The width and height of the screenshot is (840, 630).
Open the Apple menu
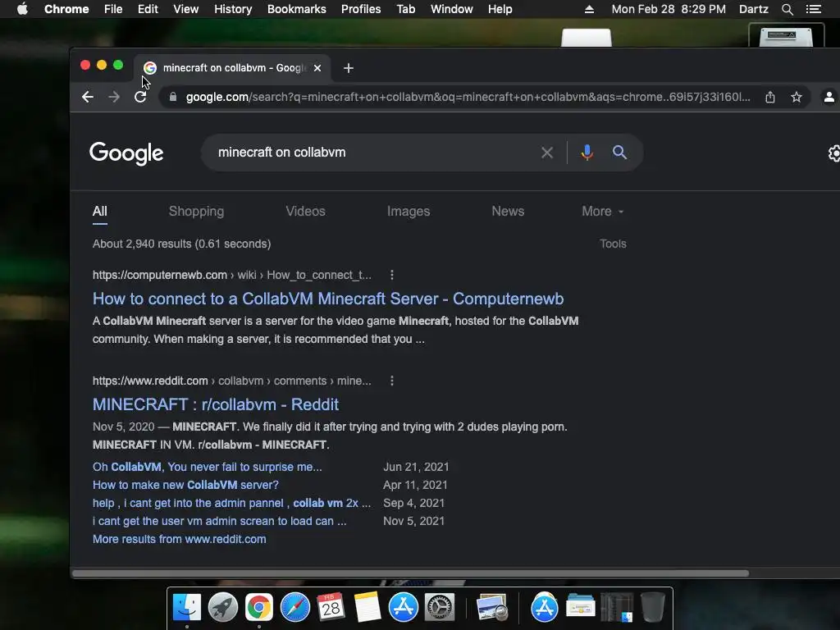pyautogui.click(x=22, y=9)
